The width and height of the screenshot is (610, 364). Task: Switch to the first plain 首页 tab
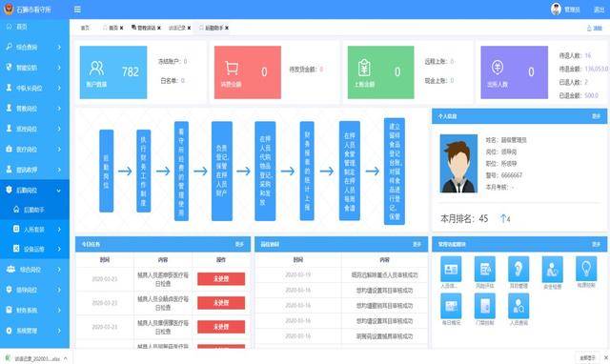[x=85, y=28]
